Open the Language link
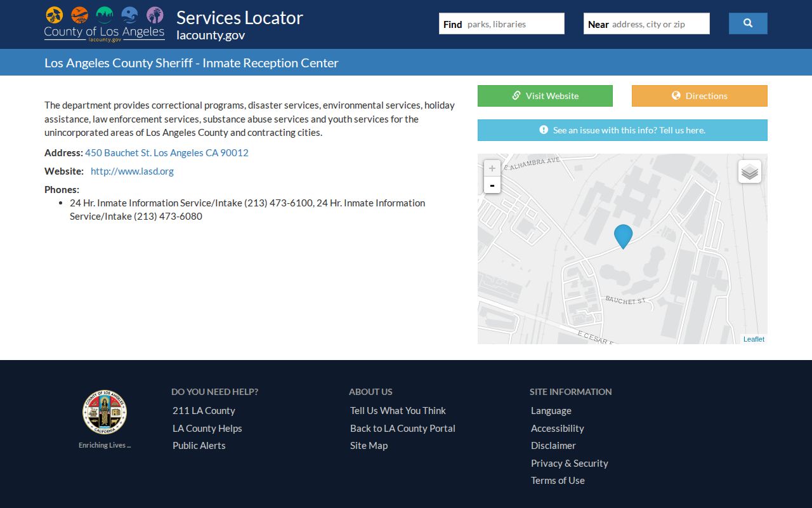 click(x=551, y=411)
